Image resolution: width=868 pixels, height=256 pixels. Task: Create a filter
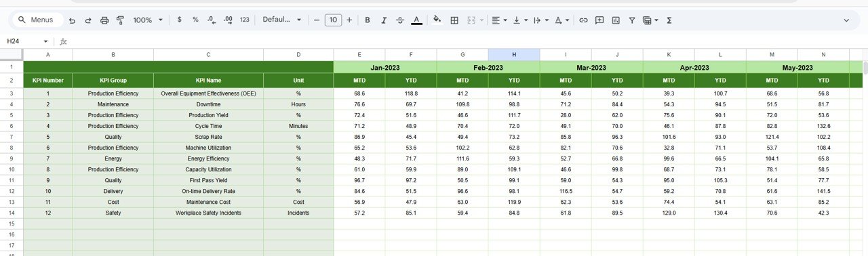(x=632, y=20)
